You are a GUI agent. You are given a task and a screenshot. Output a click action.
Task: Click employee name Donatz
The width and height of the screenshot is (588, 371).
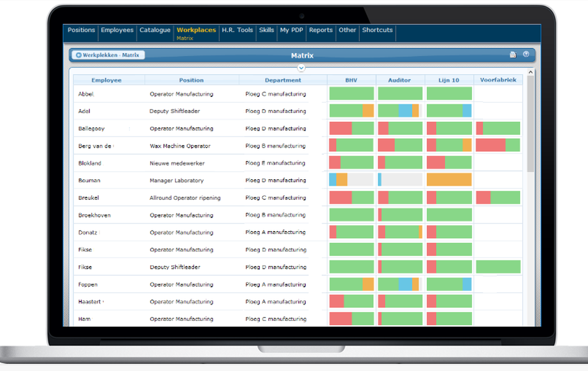tap(88, 233)
